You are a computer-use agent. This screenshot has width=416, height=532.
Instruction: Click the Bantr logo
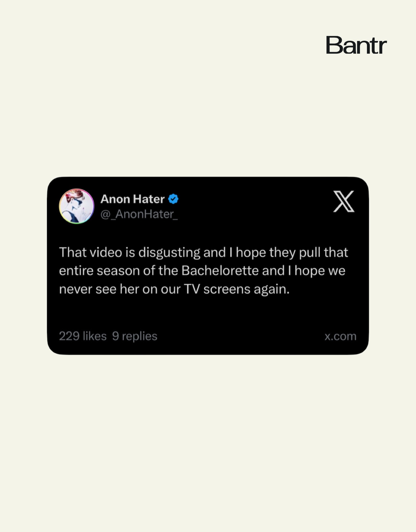(x=356, y=45)
